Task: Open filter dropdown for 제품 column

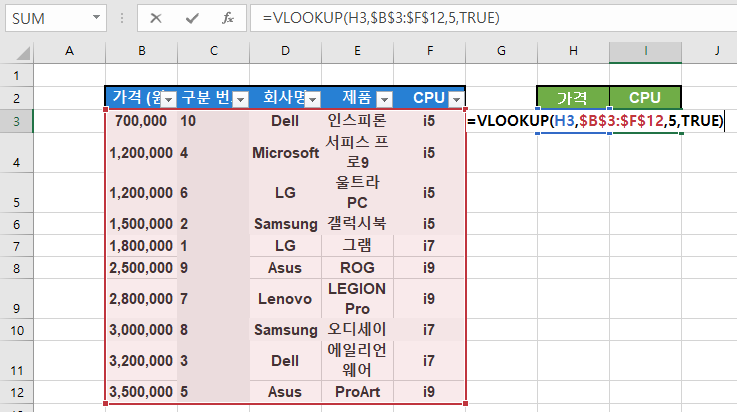Action: [384, 99]
